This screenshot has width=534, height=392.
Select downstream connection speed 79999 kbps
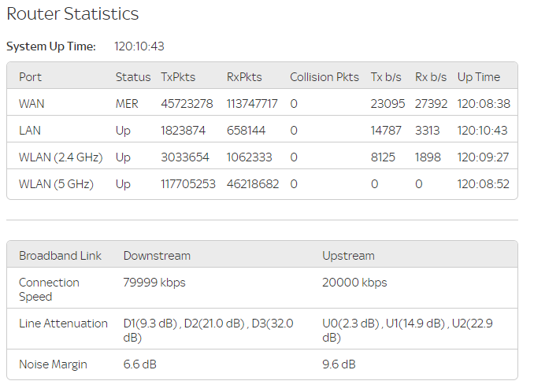click(x=154, y=283)
